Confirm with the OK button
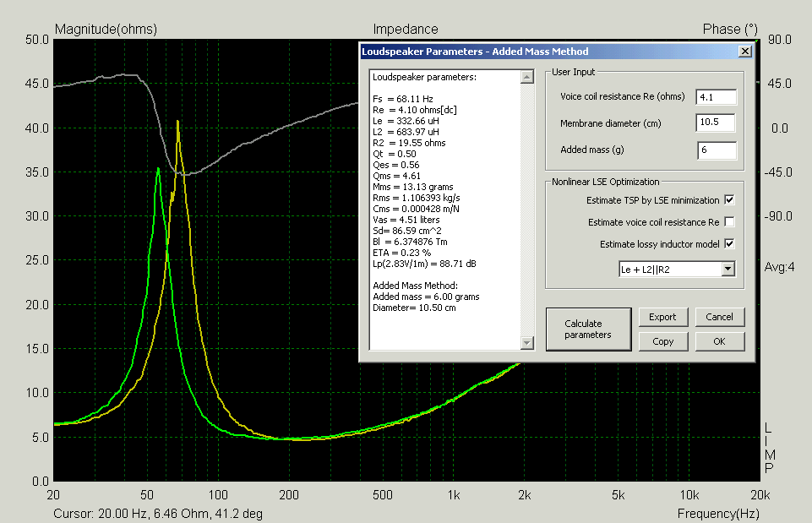Viewport: 812px width, 523px height. point(719,341)
